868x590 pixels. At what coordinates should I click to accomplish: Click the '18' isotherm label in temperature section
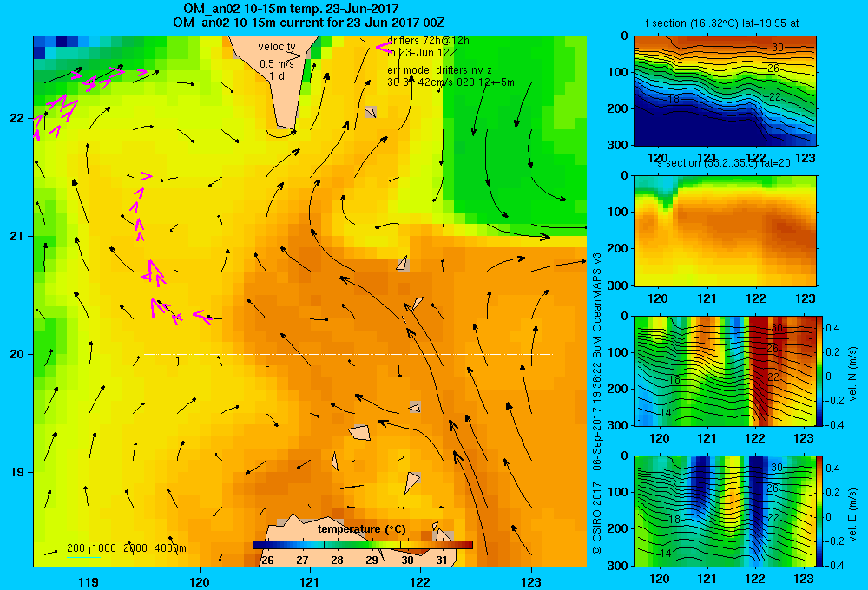pyautogui.click(x=674, y=100)
